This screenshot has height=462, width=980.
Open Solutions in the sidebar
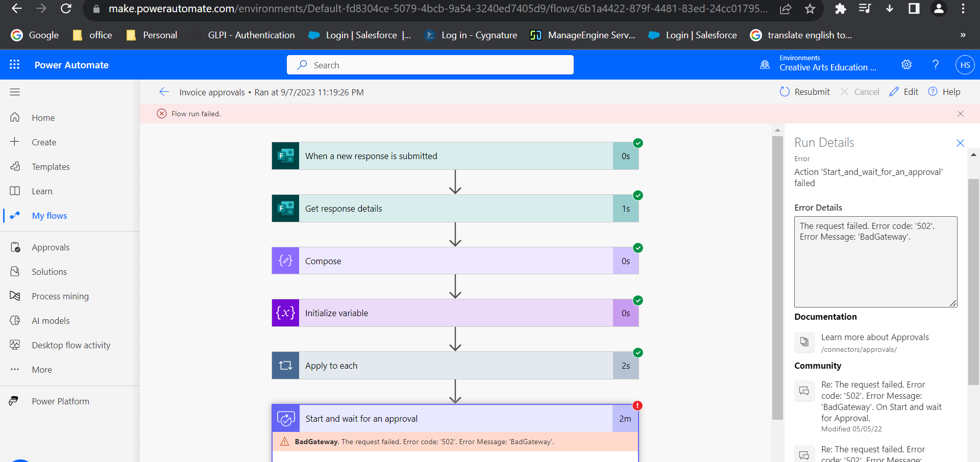pyautogui.click(x=49, y=272)
